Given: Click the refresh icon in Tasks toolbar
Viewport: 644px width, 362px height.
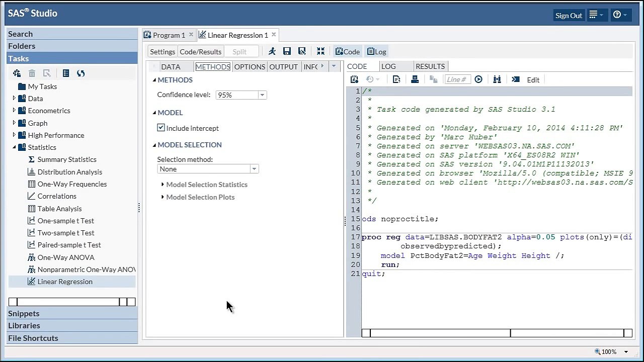Looking at the screenshot, I should pos(80,73).
